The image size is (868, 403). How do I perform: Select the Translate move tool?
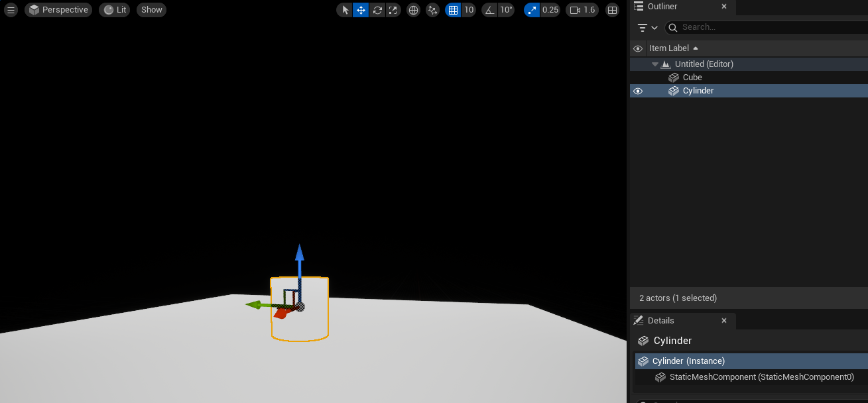(361, 10)
